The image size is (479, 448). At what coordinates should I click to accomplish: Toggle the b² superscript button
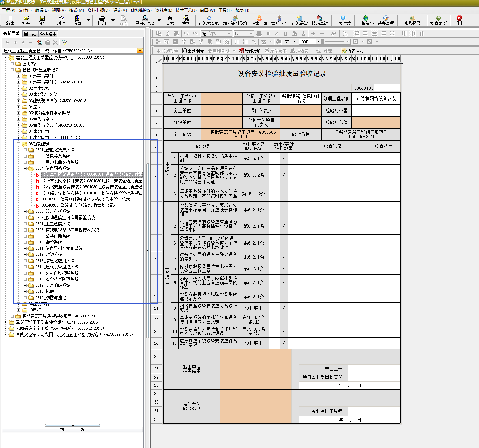[334, 33]
